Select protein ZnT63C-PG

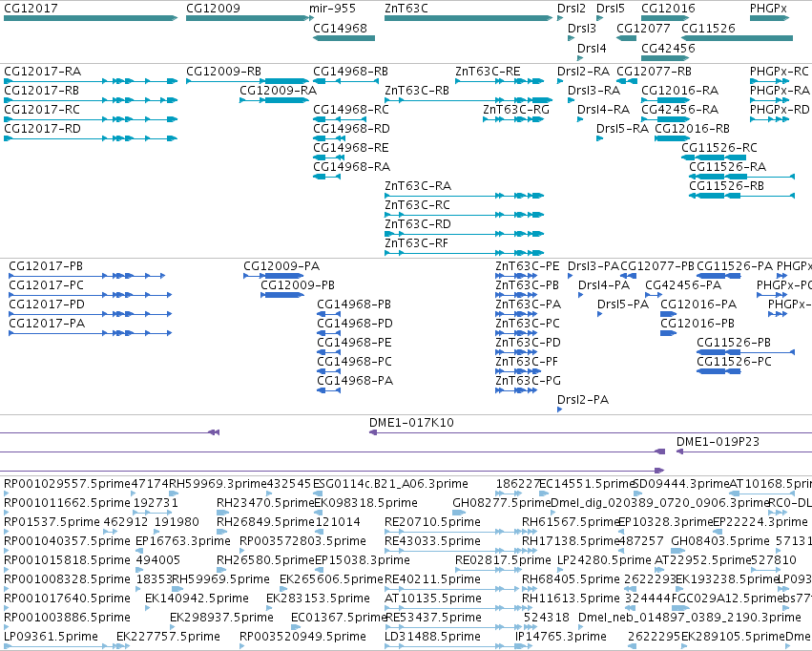tap(516, 390)
